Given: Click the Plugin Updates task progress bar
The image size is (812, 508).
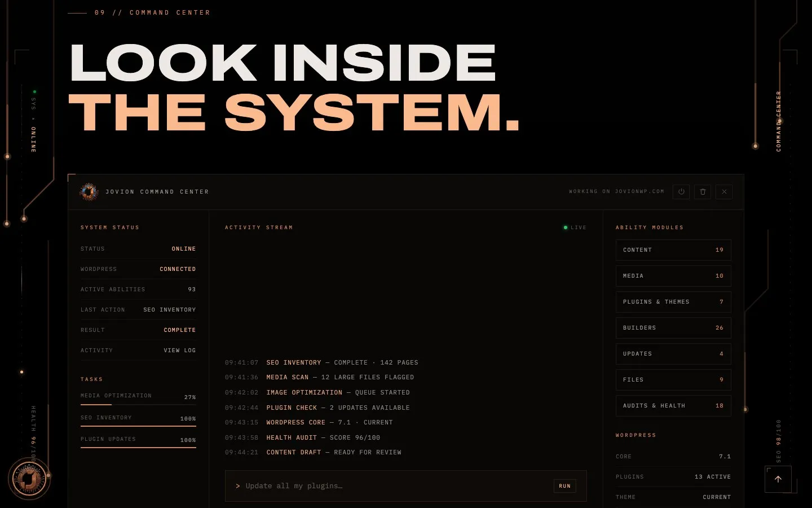Looking at the screenshot, I should click(138, 448).
